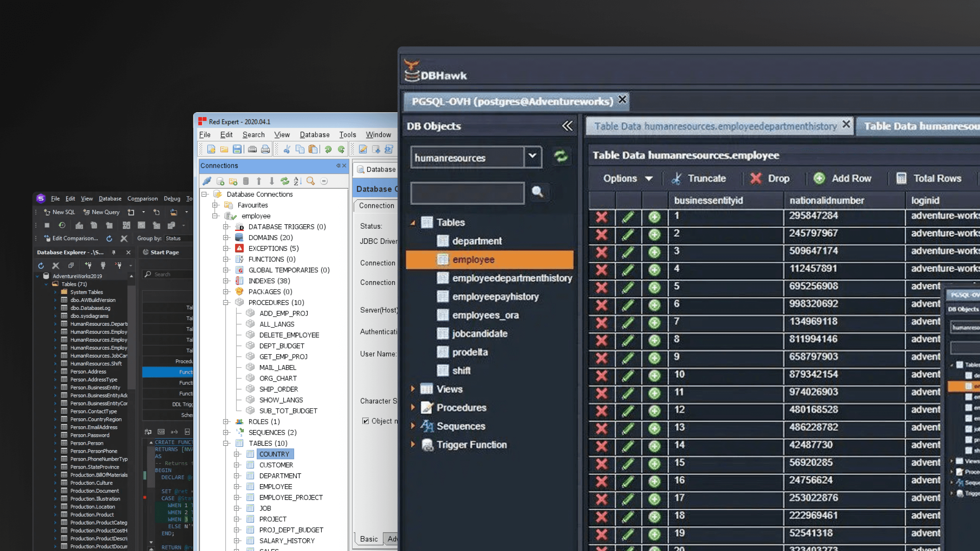Click the Add Row button
980x551 pixels.
842,178
